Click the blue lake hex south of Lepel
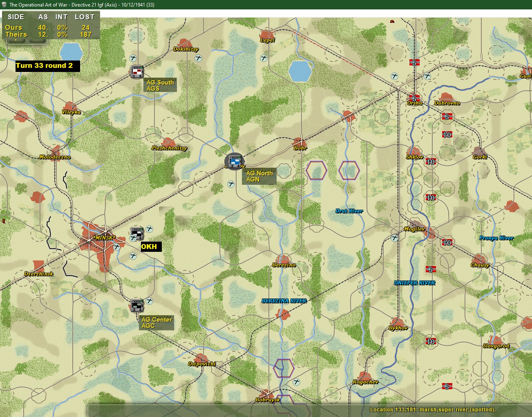 [x=300, y=72]
